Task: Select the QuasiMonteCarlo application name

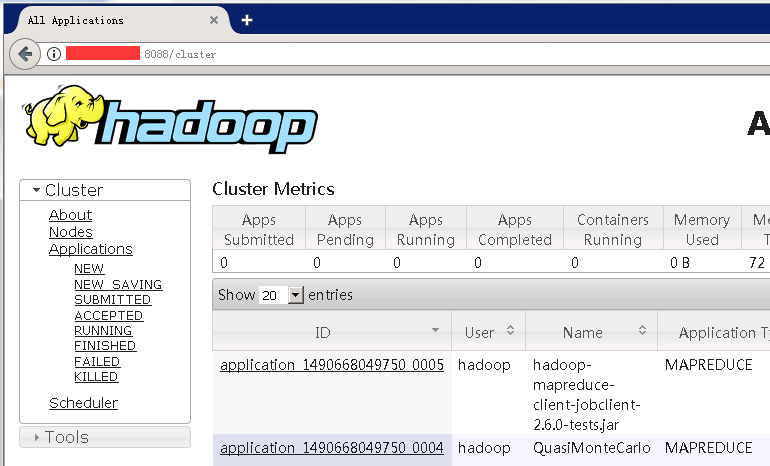Action: (x=591, y=448)
